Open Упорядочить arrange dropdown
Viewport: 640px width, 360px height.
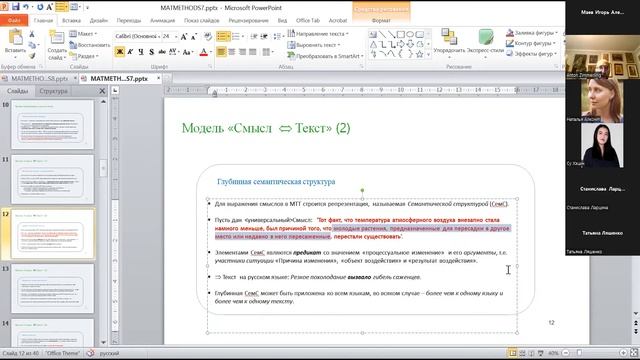(x=449, y=43)
